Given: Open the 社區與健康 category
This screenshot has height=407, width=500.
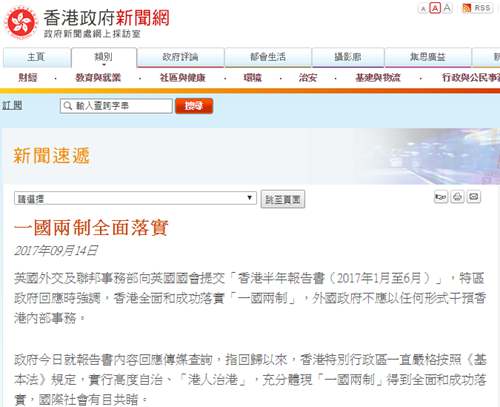Looking at the screenshot, I should click(182, 78).
